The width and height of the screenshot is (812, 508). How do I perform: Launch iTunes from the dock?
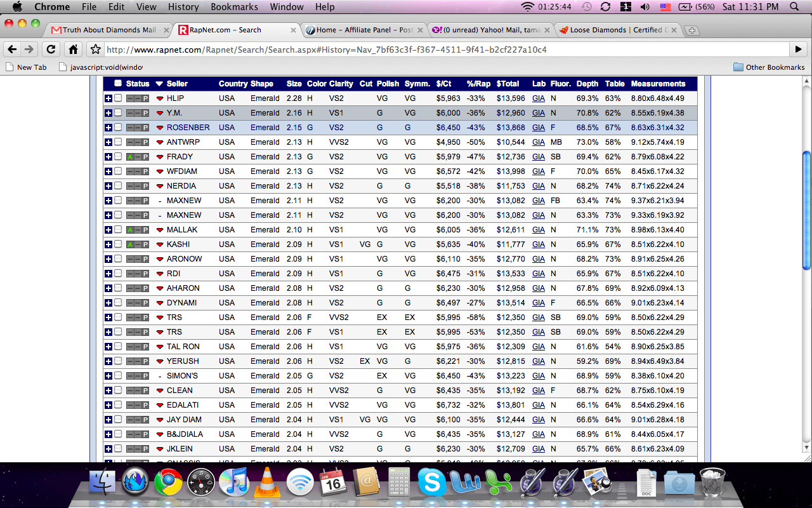pos(234,483)
